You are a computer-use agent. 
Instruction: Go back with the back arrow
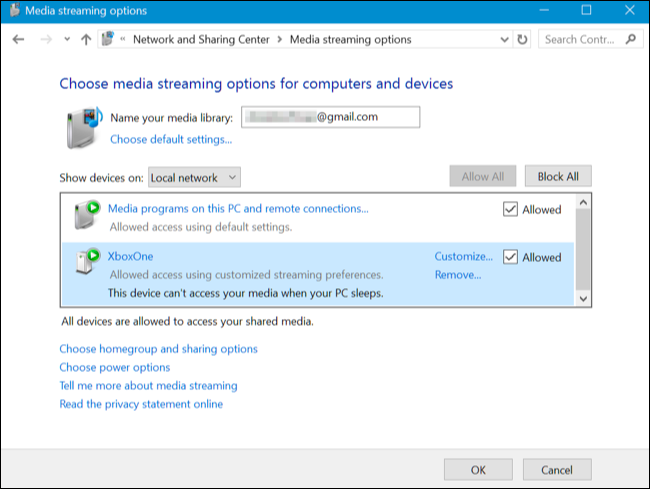click(x=18, y=39)
